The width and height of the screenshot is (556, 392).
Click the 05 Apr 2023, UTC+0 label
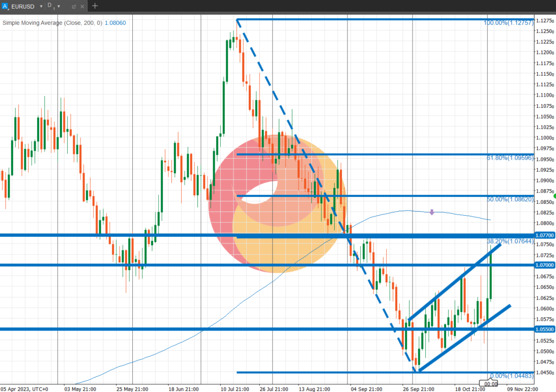24,389
